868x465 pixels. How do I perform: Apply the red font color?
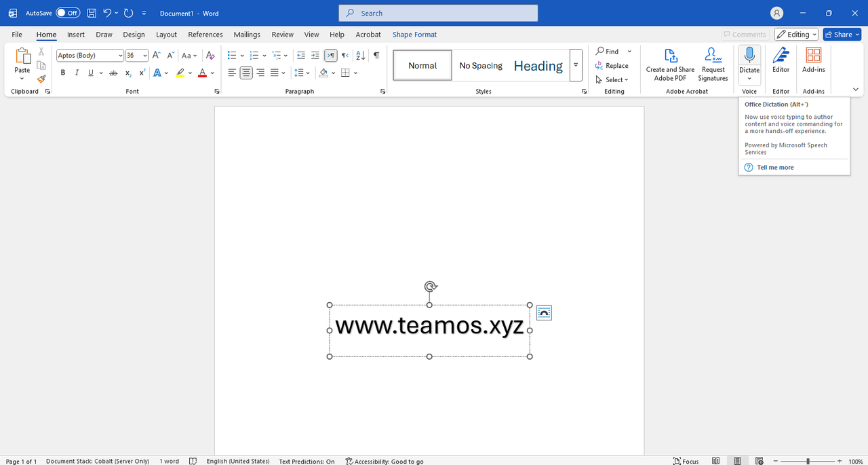(202, 73)
